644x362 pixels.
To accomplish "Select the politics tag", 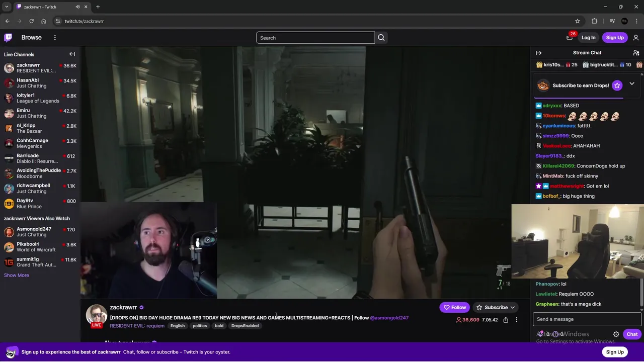I will (200, 326).
